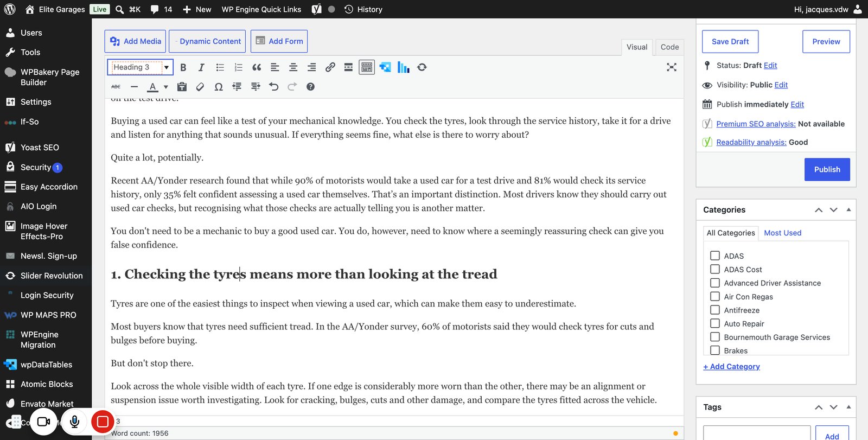Move the Tags panel up

point(819,407)
